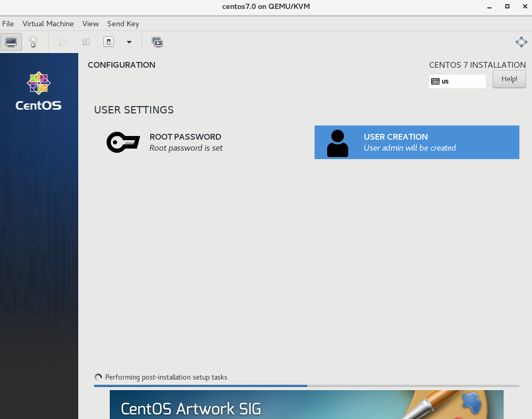Open shutdown options dropdown arrow
The height and width of the screenshot is (419, 532).
coord(129,42)
